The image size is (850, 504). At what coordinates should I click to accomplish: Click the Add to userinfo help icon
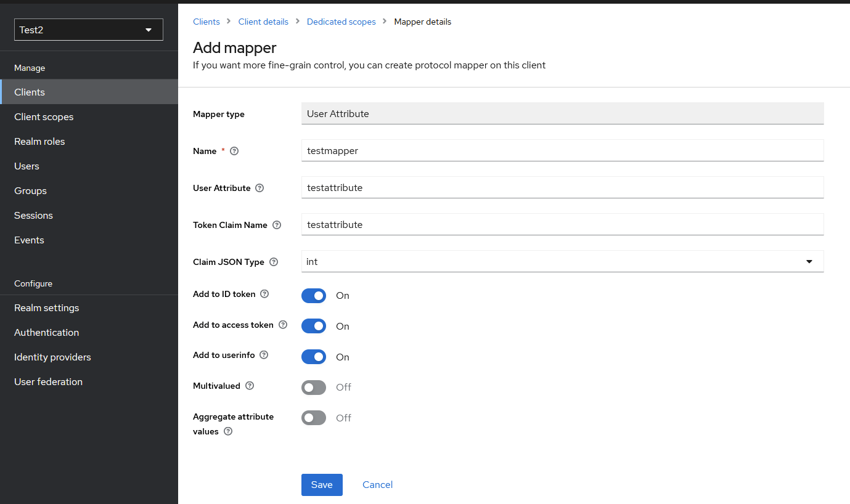pos(264,355)
